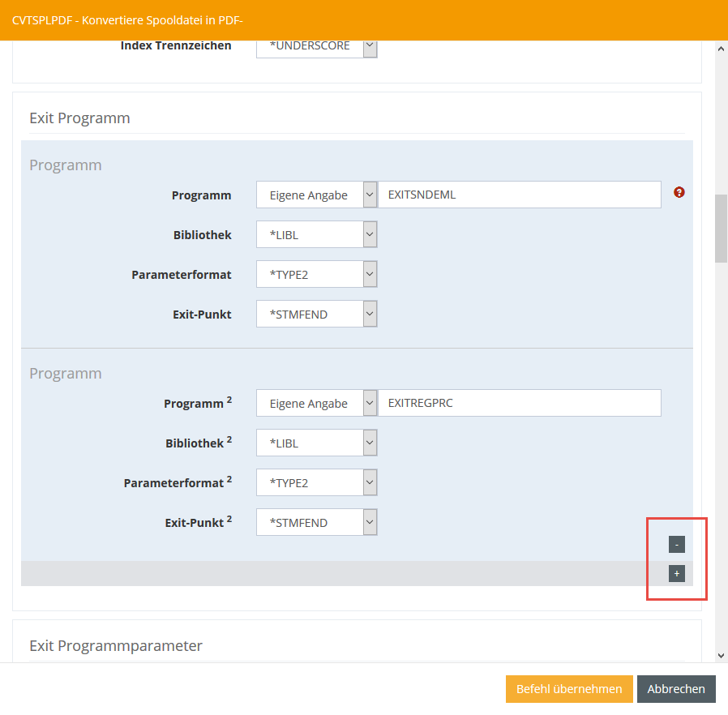Add another program entry with the plus button
The image size is (728, 715).
(677, 574)
